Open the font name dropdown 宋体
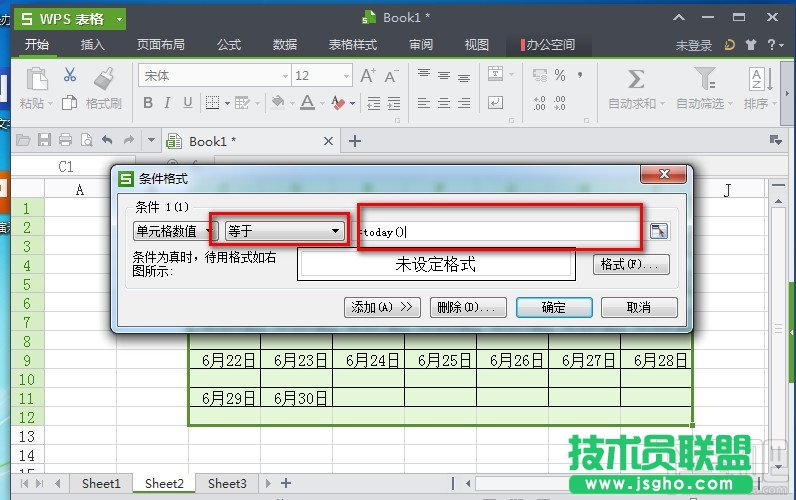The height and width of the screenshot is (500, 796). tap(285, 76)
